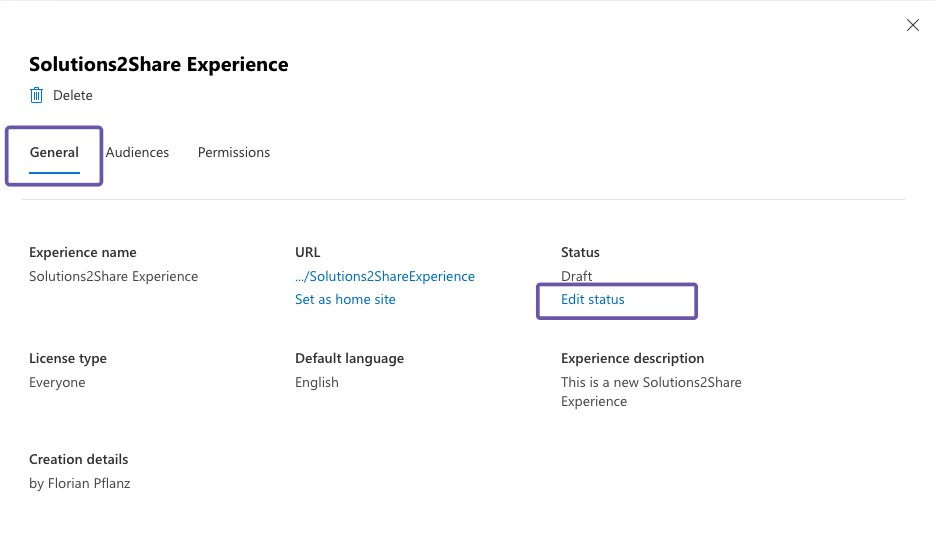Viewport: 936px width, 535px height.
Task: Click the Creation details field label
Action: [x=79, y=460]
